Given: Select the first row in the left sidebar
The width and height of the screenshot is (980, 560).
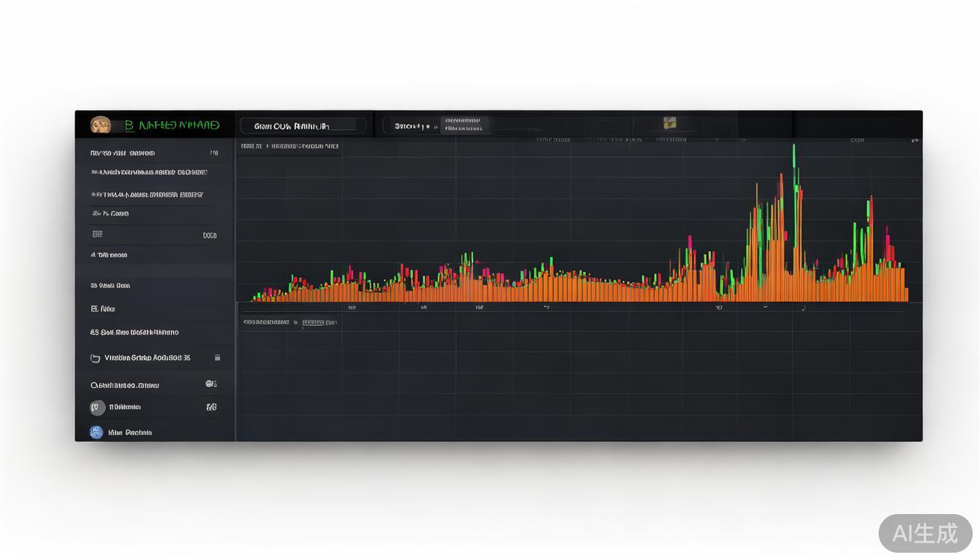Looking at the screenshot, I should pyautogui.click(x=153, y=153).
